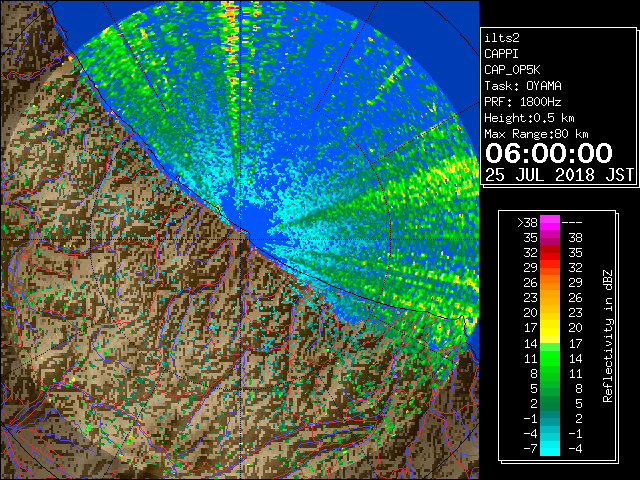
Task: Pick the red legend band between 32 and 35
Action: tap(550, 253)
